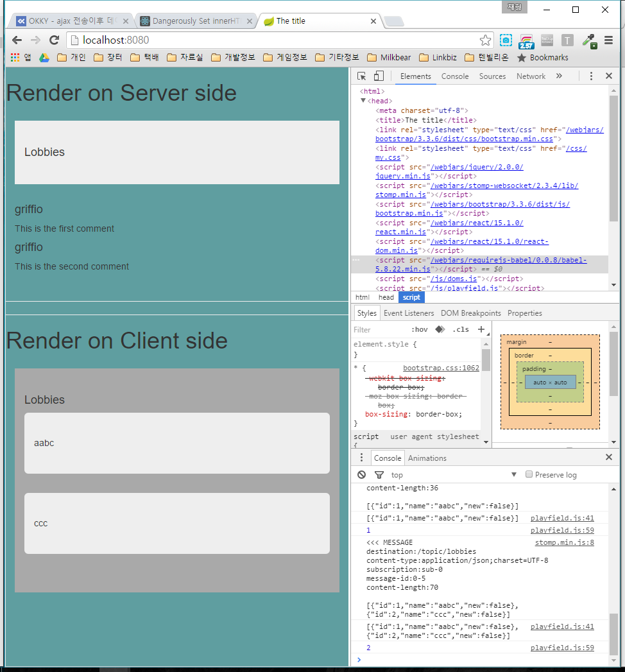Enable the Preserve log checkbox
The height and width of the screenshot is (672, 625).
click(x=529, y=474)
